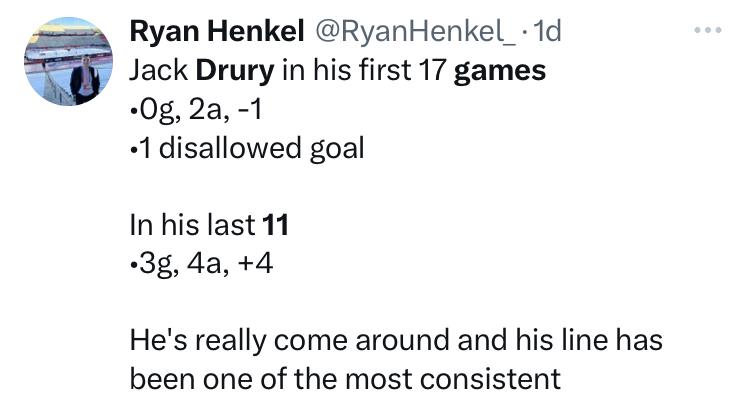Image resolution: width=750 pixels, height=413 pixels.
Task: Click the In his last text
Action: [x=192, y=224]
